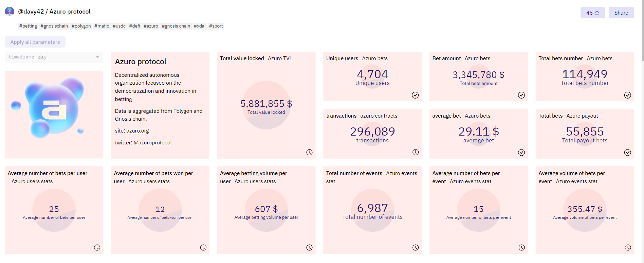The height and width of the screenshot is (263, 644).
Task: Click clock icon on Average bets per user card
Action: pos(97,248)
